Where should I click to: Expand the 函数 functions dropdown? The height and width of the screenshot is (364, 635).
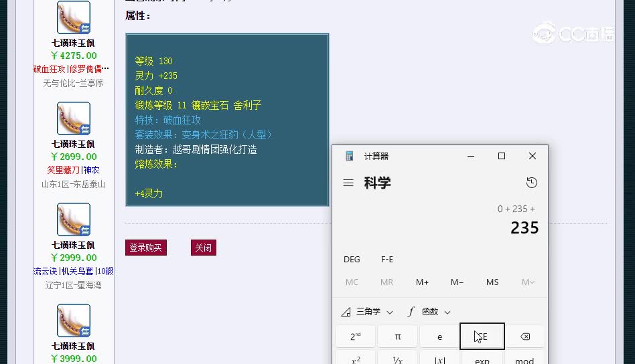pos(429,312)
